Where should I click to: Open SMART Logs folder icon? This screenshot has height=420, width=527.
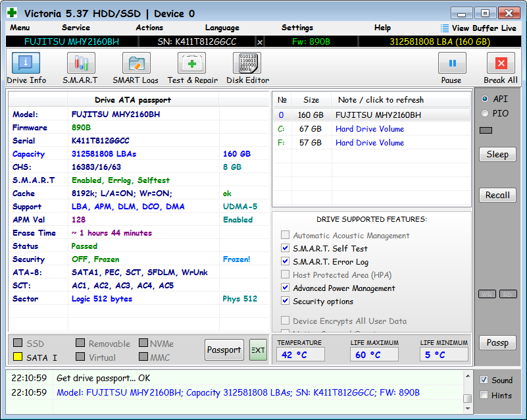136,63
